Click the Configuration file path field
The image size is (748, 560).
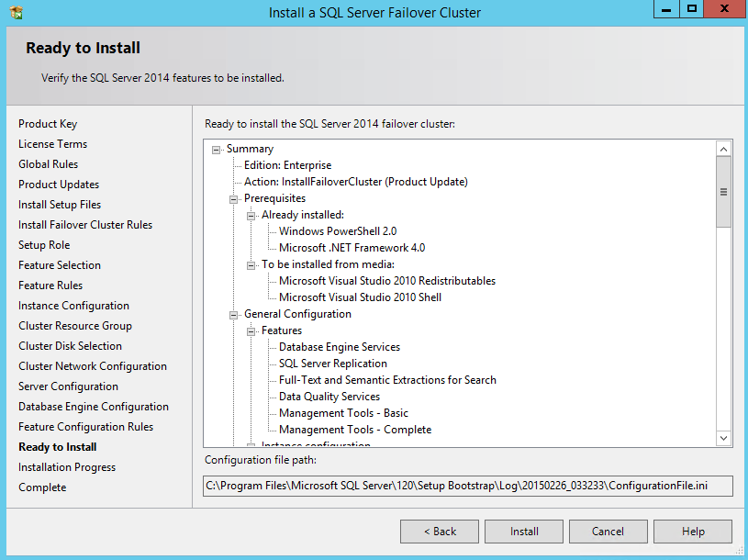(467, 486)
